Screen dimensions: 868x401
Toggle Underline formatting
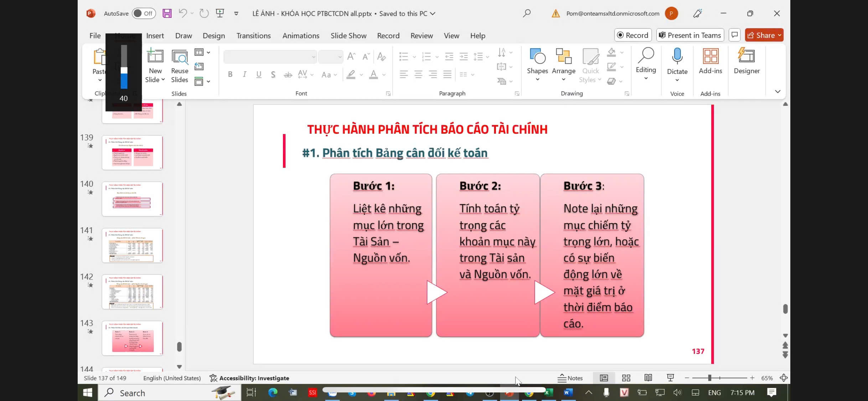(259, 74)
